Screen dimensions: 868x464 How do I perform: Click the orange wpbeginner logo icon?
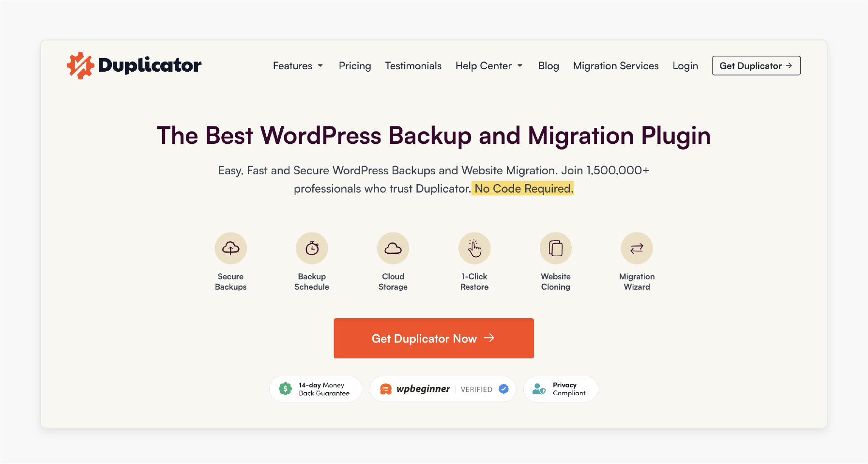click(x=386, y=389)
